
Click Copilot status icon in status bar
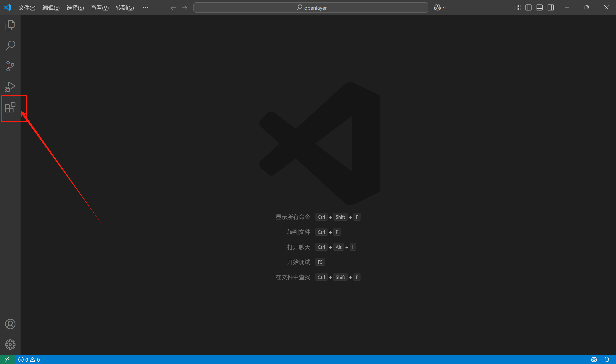pos(594,359)
